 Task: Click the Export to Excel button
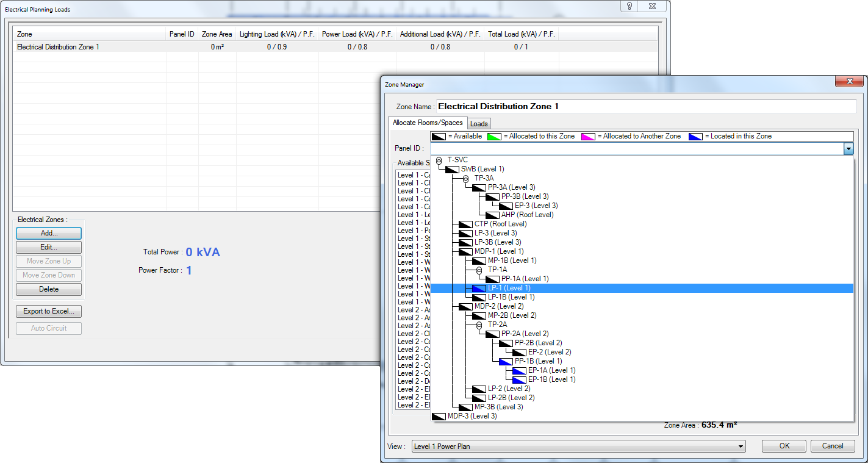pos(48,311)
